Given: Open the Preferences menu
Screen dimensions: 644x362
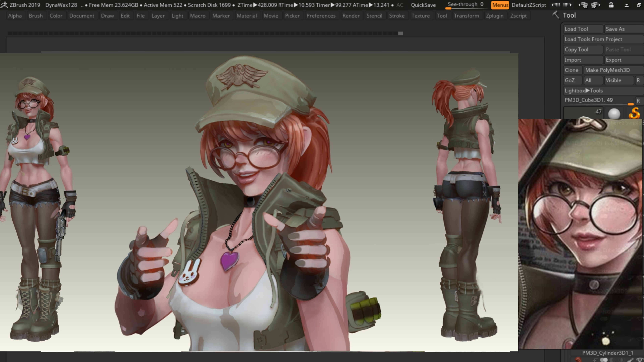Looking at the screenshot, I should (321, 16).
